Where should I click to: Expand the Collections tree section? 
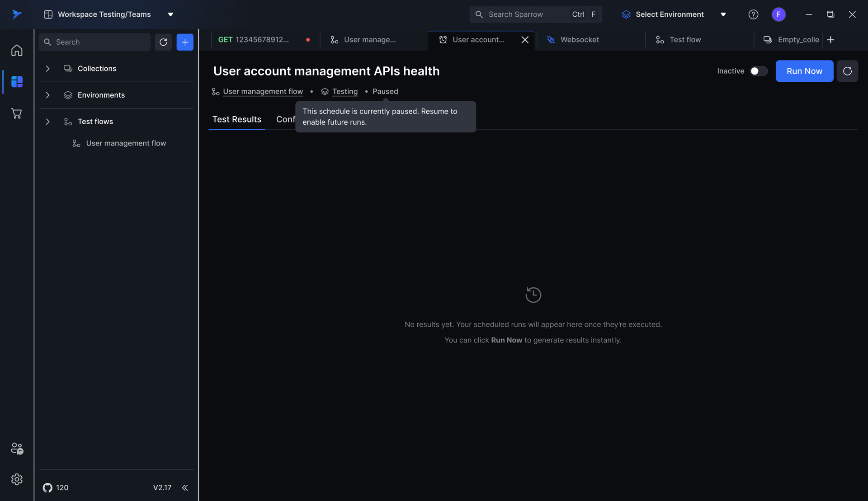pyautogui.click(x=47, y=69)
